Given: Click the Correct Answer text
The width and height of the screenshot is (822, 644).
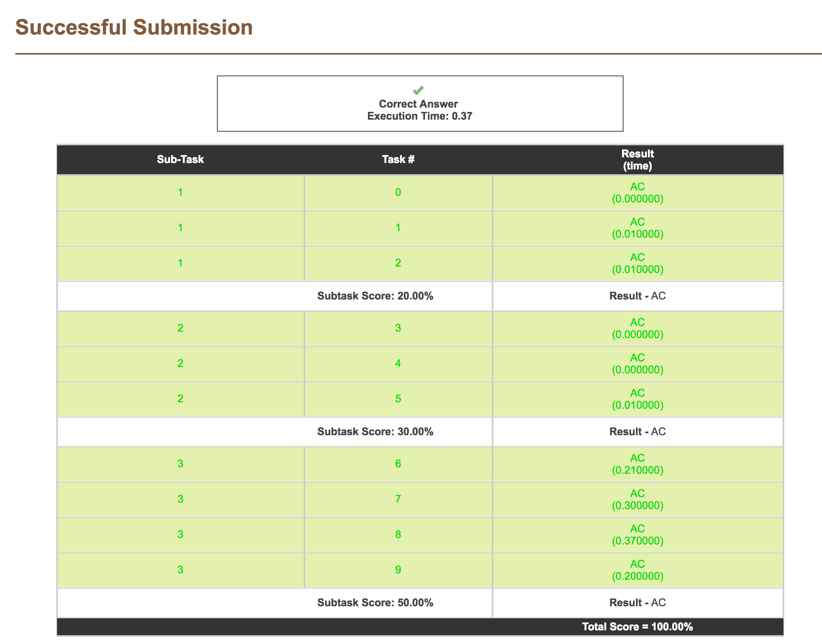Looking at the screenshot, I should coord(418,104).
